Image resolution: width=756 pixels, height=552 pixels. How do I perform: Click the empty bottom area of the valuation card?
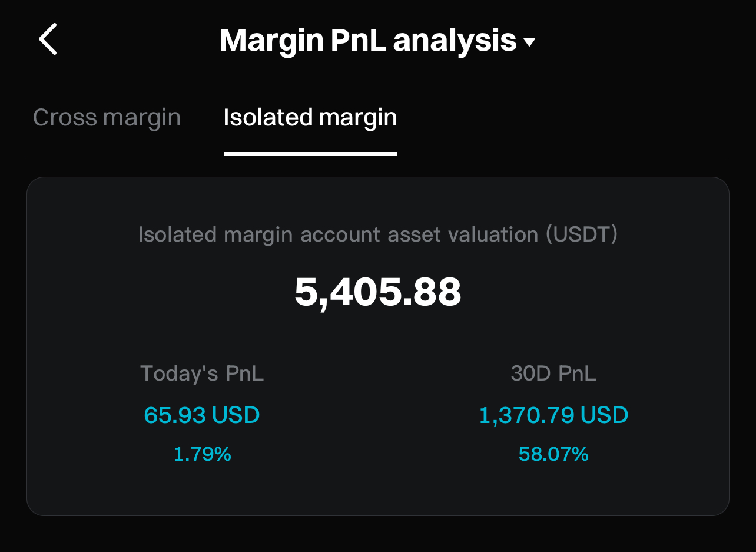[x=377, y=492]
